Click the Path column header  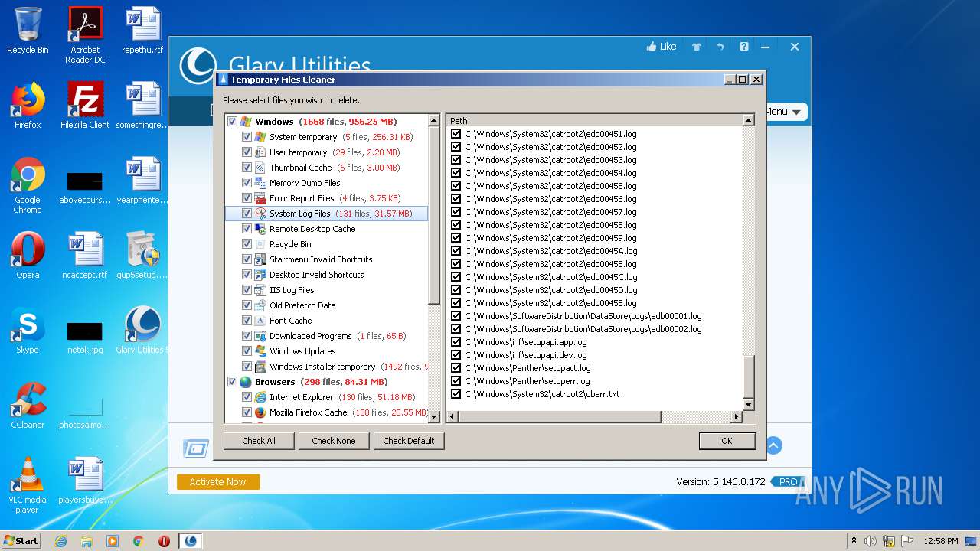(x=594, y=120)
